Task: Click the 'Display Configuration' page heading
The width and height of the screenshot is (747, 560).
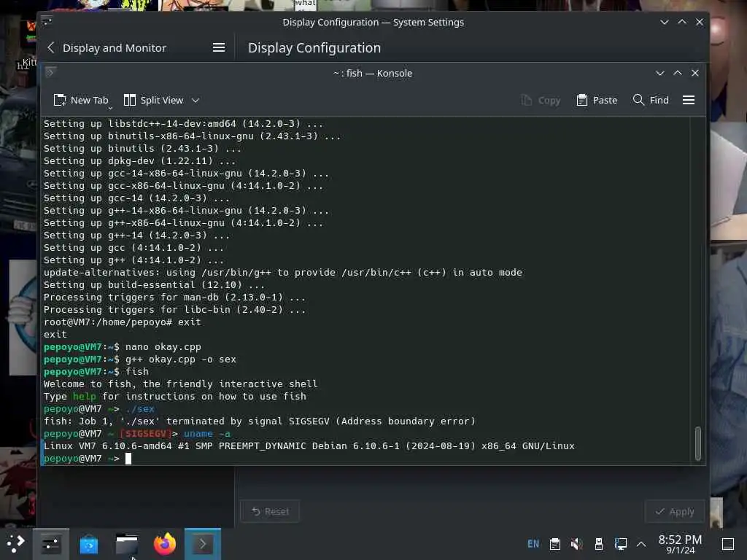Action: coord(314,47)
